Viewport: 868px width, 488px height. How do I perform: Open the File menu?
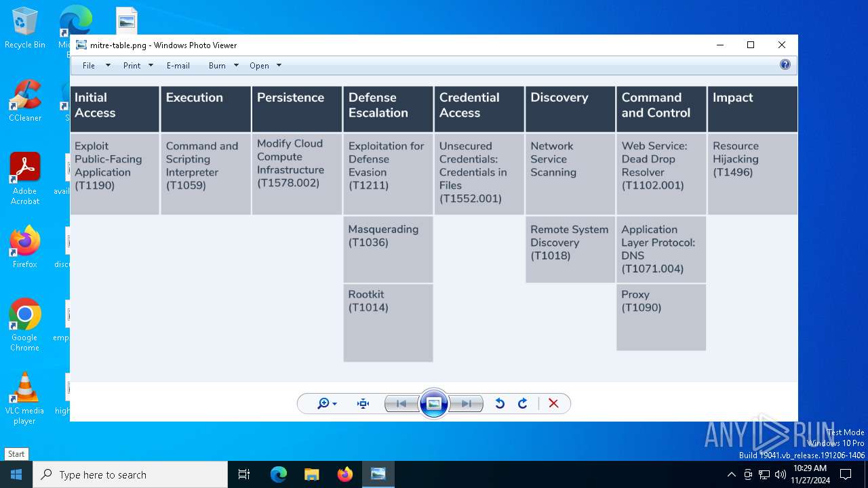(x=89, y=66)
